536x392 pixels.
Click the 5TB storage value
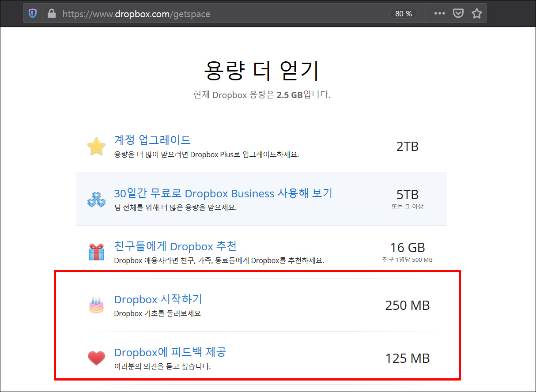click(x=407, y=195)
